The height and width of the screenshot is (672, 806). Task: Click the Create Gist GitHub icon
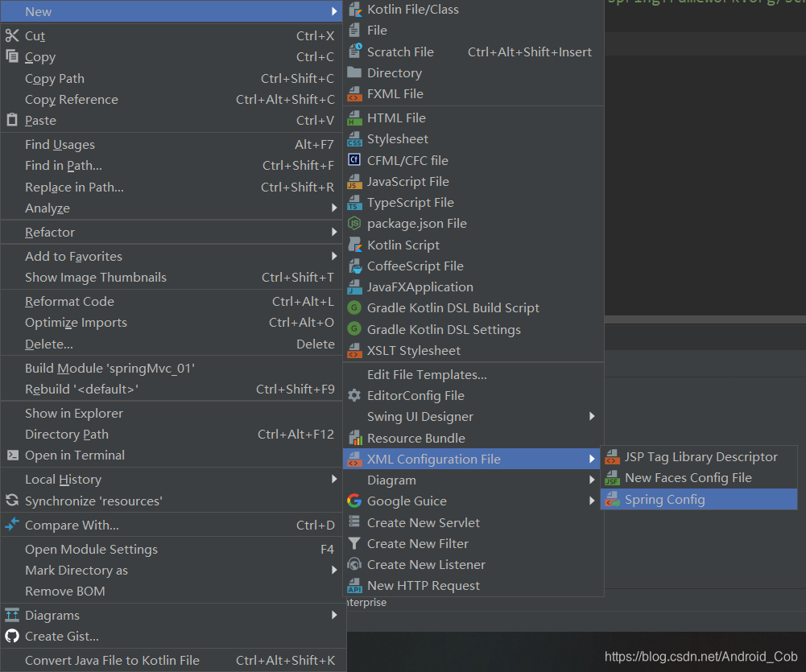point(12,636)
